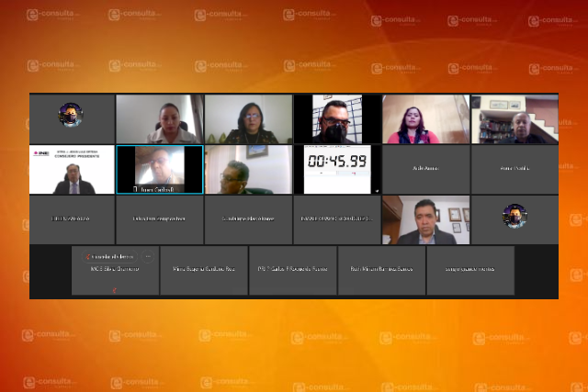Select the suited man with framed diplomas behind
The image size is (588, 392).
(425, 219)
